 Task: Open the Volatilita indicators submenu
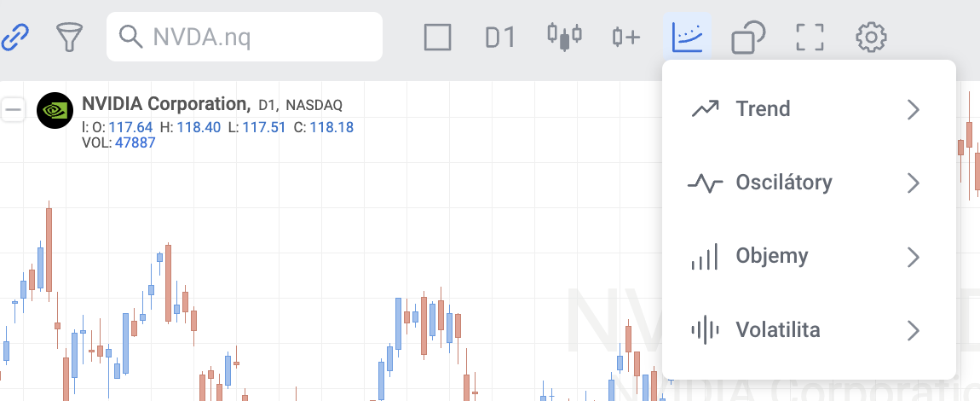coord(809,330)
